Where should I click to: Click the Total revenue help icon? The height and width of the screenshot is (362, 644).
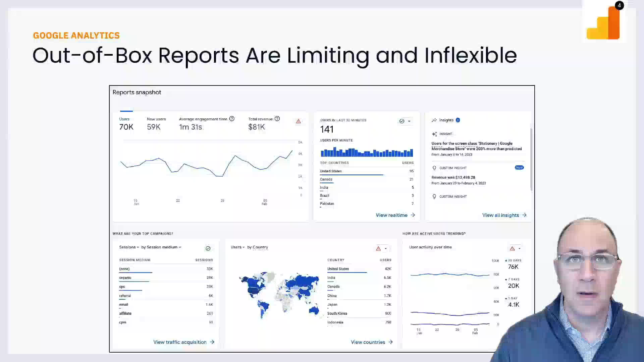tap(277, 119)
